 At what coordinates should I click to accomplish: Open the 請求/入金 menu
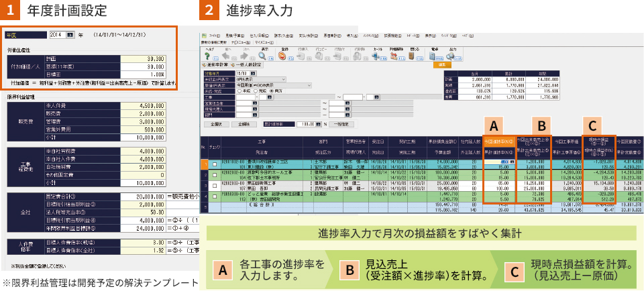[x=283, y=36]
